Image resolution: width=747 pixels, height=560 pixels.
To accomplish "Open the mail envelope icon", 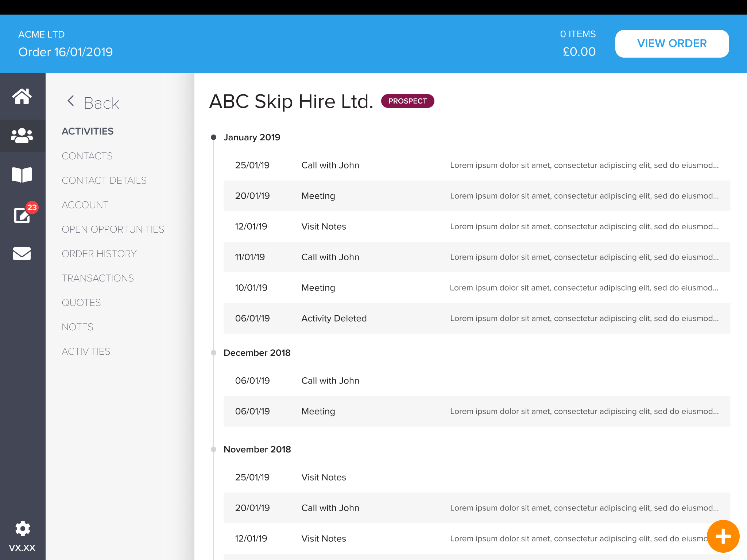I will click(x=22, y=253).
